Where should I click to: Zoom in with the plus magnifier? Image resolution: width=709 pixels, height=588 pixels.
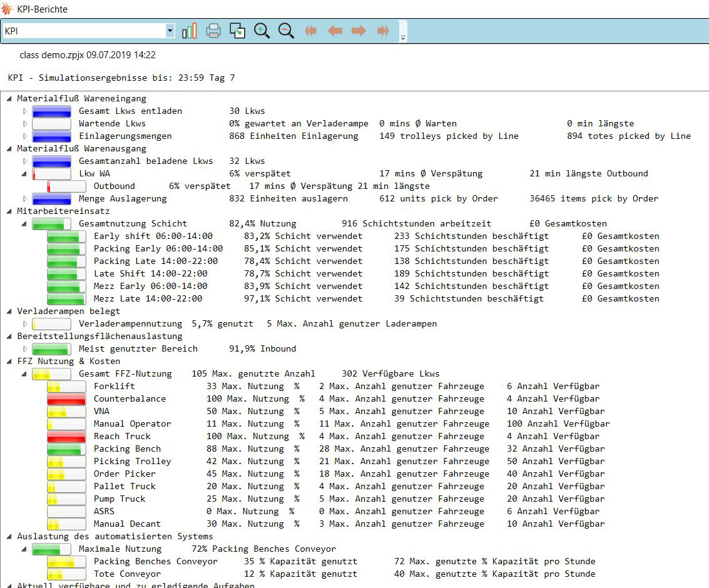point(262,31)
